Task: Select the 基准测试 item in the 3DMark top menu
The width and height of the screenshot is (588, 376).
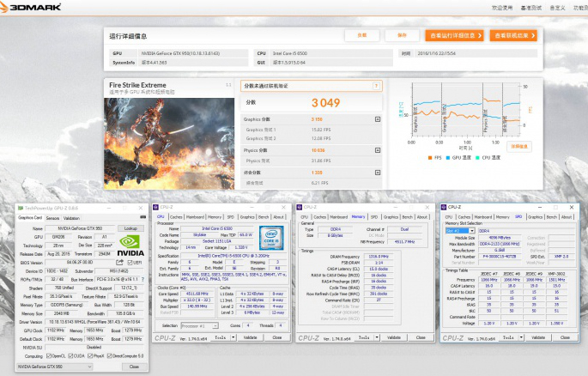Action: 530,8
